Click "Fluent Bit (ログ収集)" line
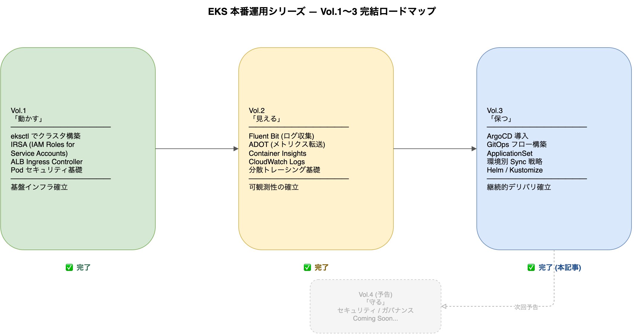 [282, 136]
